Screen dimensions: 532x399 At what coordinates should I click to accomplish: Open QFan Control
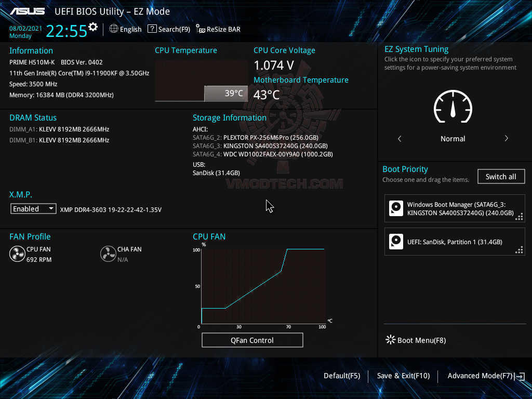click(252, 340)
